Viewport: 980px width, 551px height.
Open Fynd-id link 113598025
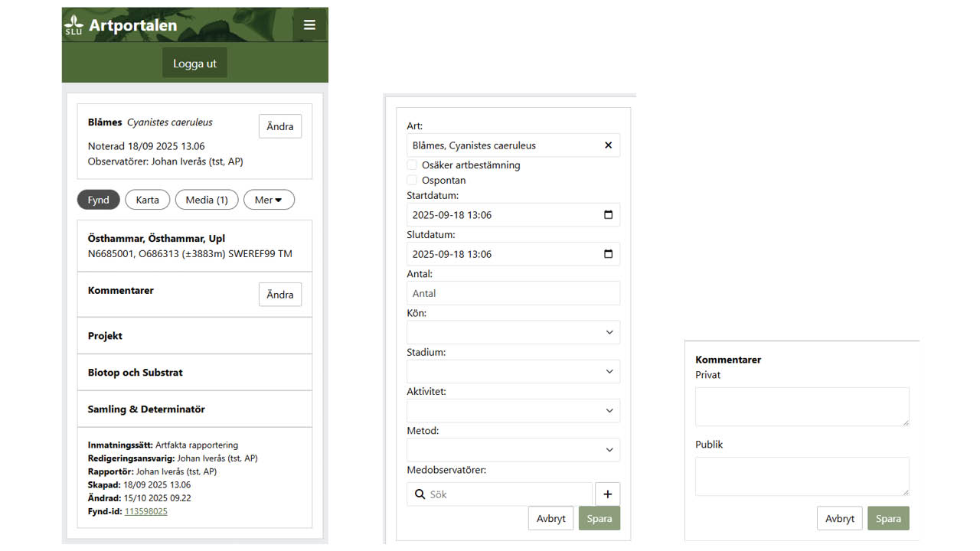pyautogui.click(x=145, y=511)
